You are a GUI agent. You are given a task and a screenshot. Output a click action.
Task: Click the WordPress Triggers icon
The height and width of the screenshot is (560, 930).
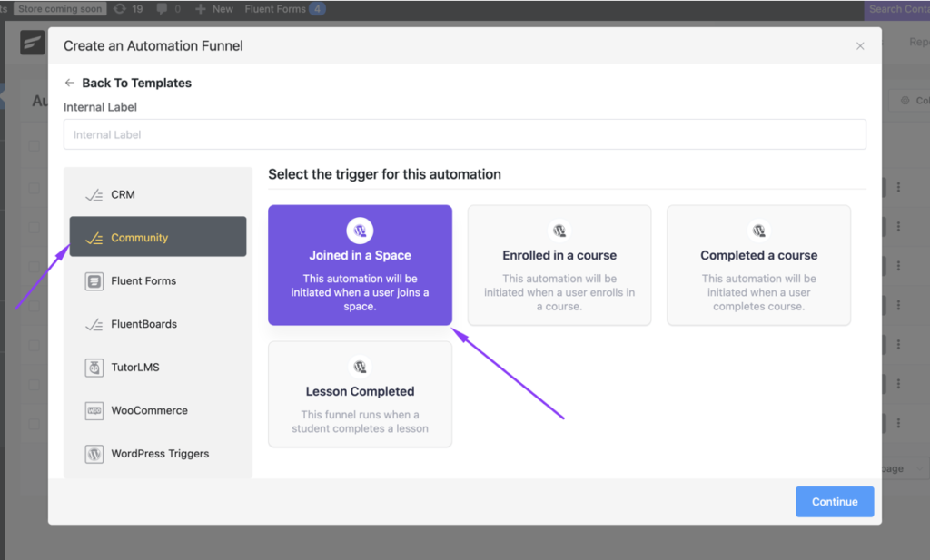pyautogui.click(x=94, y=454)
